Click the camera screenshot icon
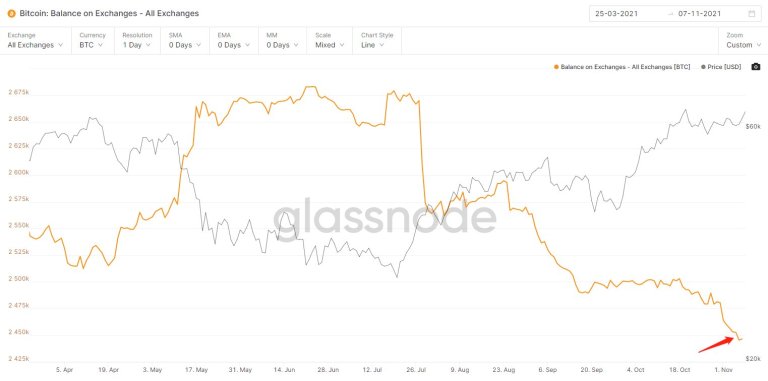The image size is (768, 381). click(x=755, y=67)
